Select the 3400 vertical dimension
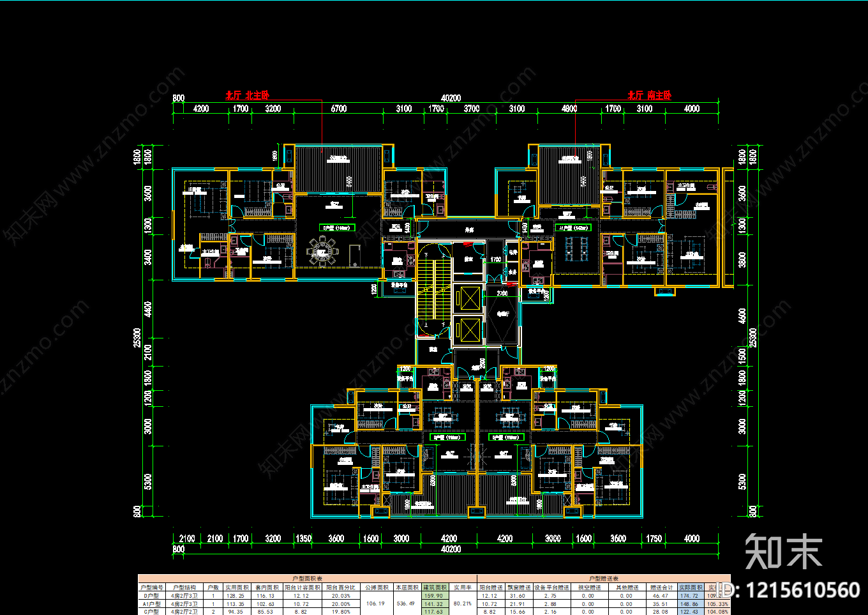This screenshot has height=615, width=868. pos(148,258)
